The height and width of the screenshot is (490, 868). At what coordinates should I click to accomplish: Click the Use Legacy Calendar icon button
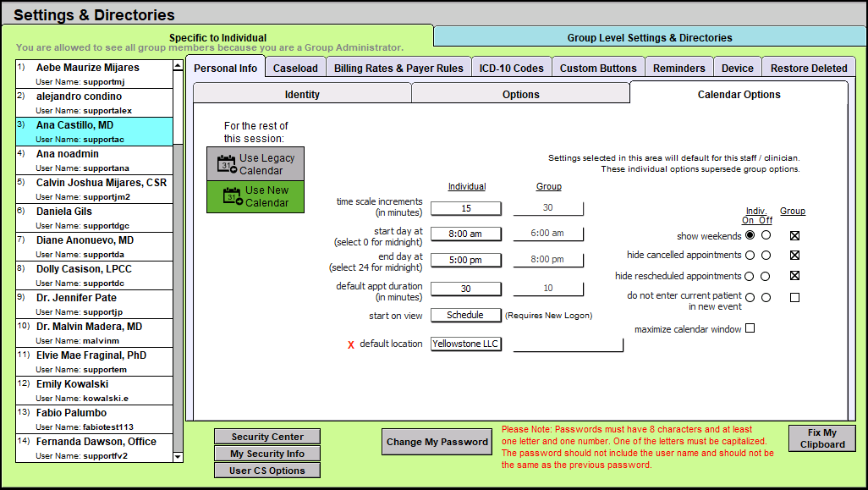click(x=255, y=164)
